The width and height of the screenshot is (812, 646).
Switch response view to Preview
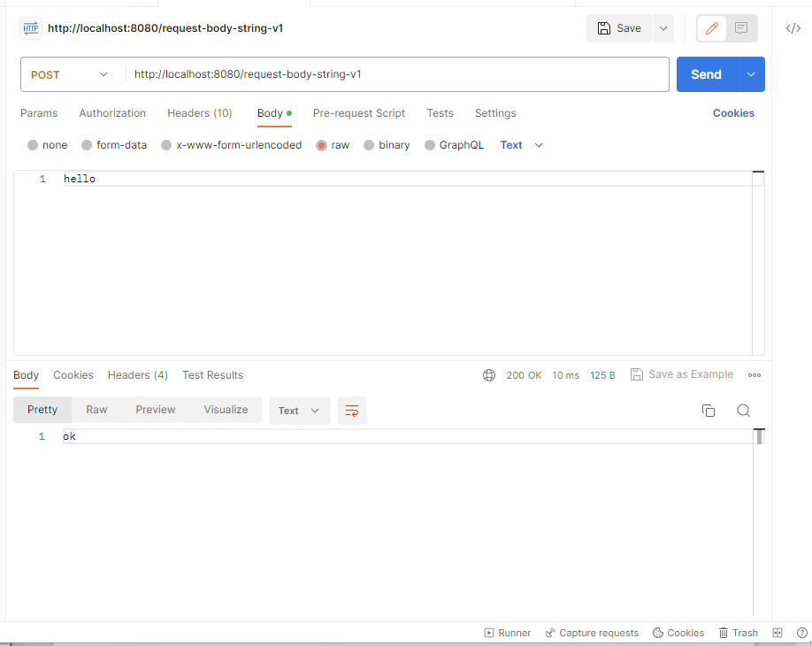[x=156, y=410]
